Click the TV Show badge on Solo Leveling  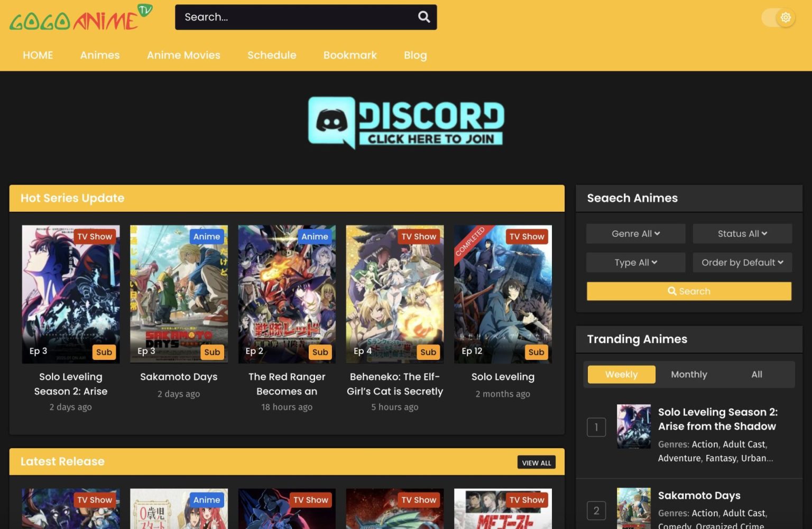(x=527, y=236)
